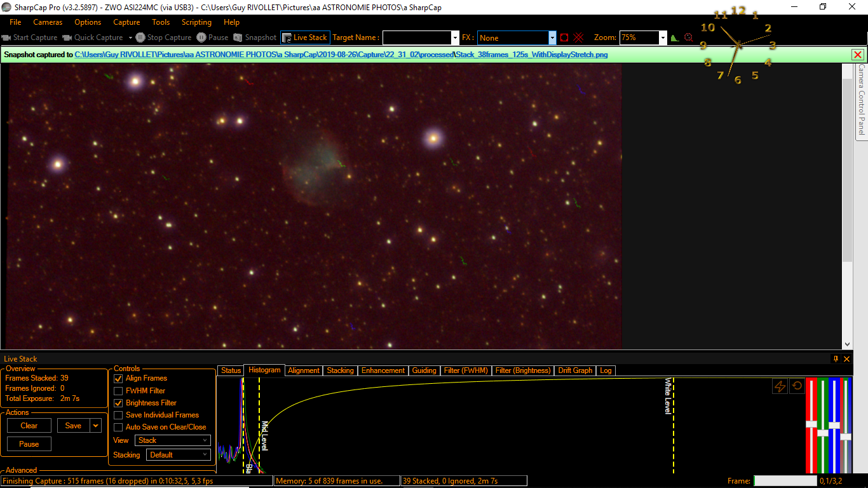Expand the Target Name dropdown

pos(454,37)
